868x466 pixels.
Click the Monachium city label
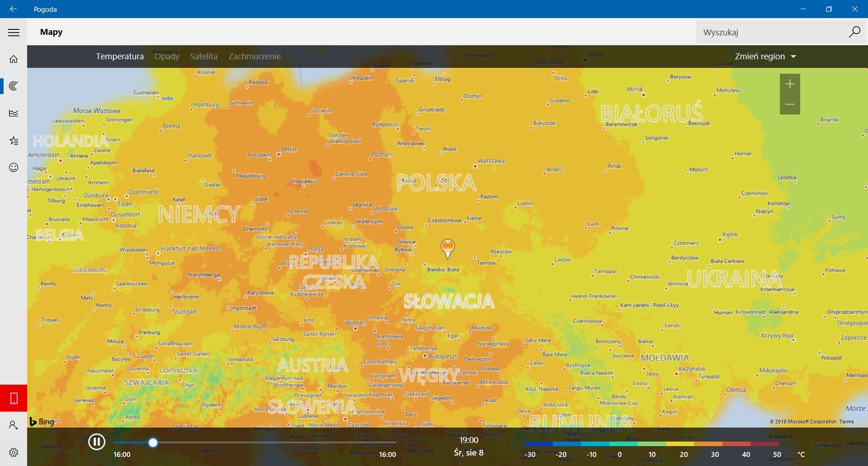pos(250,327)
